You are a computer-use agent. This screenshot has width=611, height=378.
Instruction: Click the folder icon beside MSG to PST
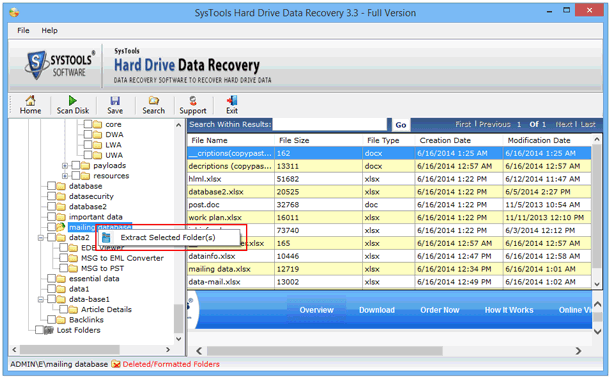coord(73,268)
